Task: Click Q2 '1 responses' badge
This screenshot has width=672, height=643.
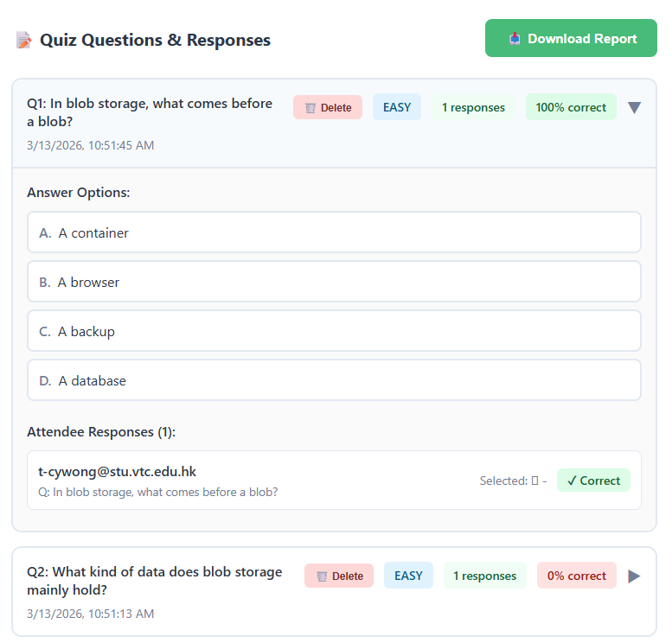Action: click(x=484, y=576)
